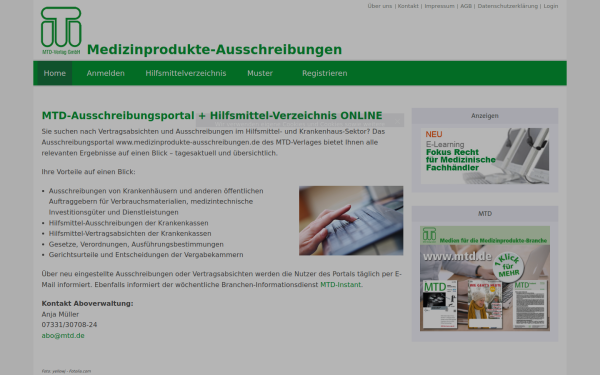Open the www.mtd.de magazine banner
Image resolution: width=600 pixels, height=375 pixels.
[x=485, y=278]
